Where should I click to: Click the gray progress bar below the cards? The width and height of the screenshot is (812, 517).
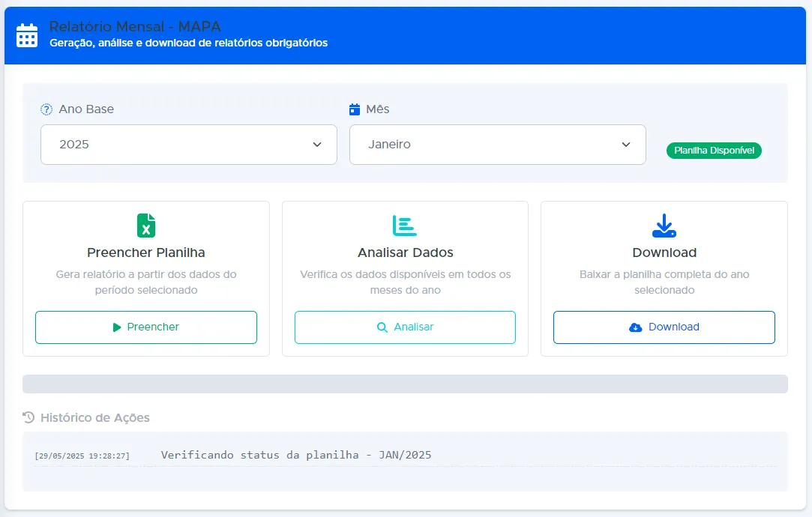pyautogui.click(x=405, y=384)
